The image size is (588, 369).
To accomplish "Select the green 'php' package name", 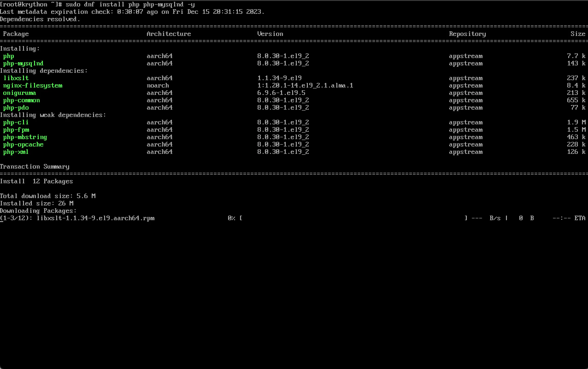I will pyautogui.click(x=9, y=56).
